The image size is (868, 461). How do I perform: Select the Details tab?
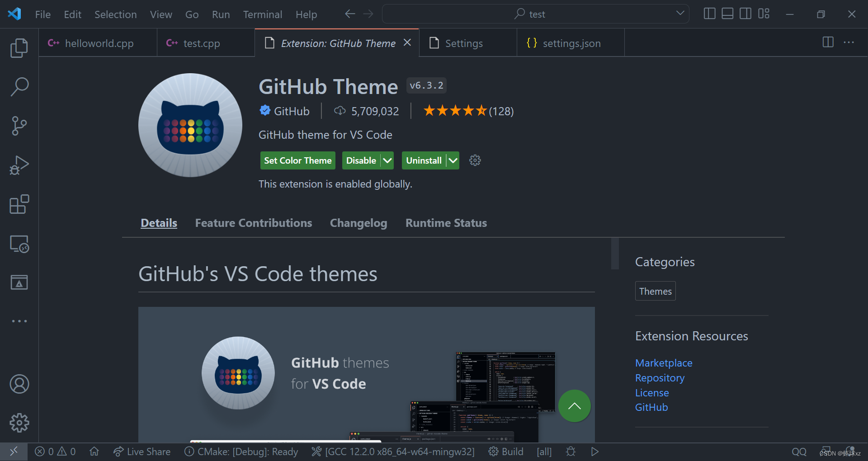[159, 223]
